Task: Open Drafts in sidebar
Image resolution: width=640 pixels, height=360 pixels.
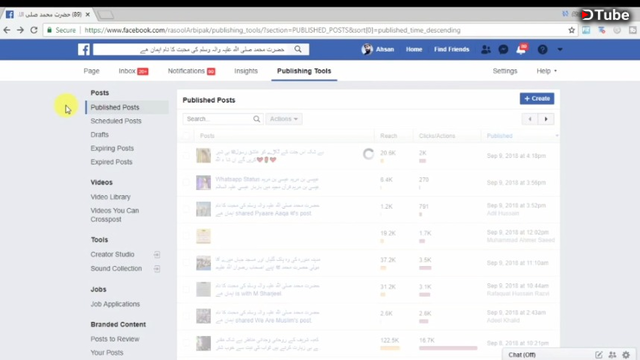Action: coord(100,135)
